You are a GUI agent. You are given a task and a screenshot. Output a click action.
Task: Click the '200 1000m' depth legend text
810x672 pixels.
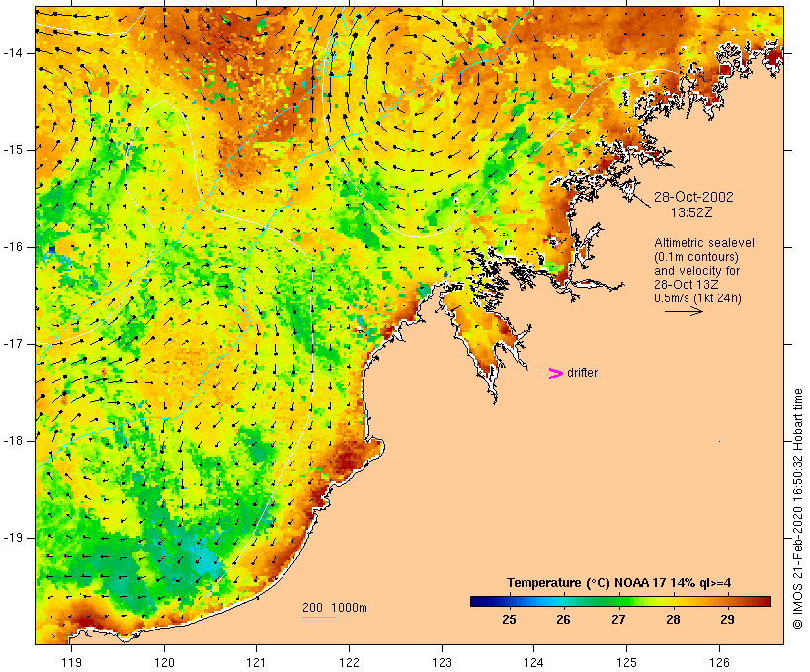coord(335,608)
